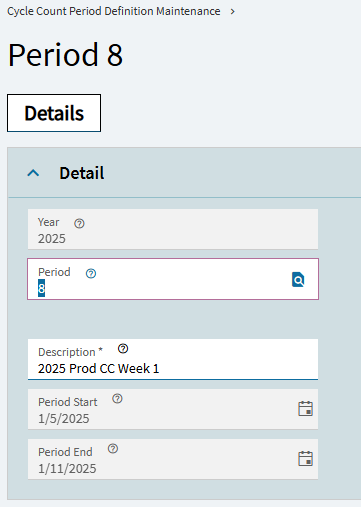Select the Period End date field
361x507 pixels.
point(173,459)
